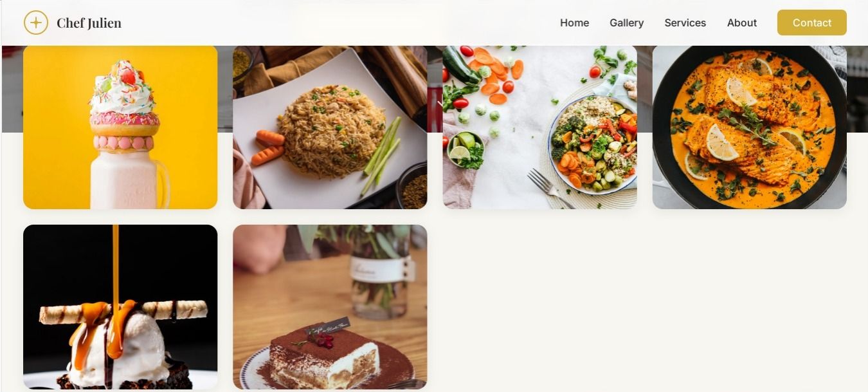The image size is (868, 392).
Task: Open the Gallery navigation link
Action: pos(626,23)
